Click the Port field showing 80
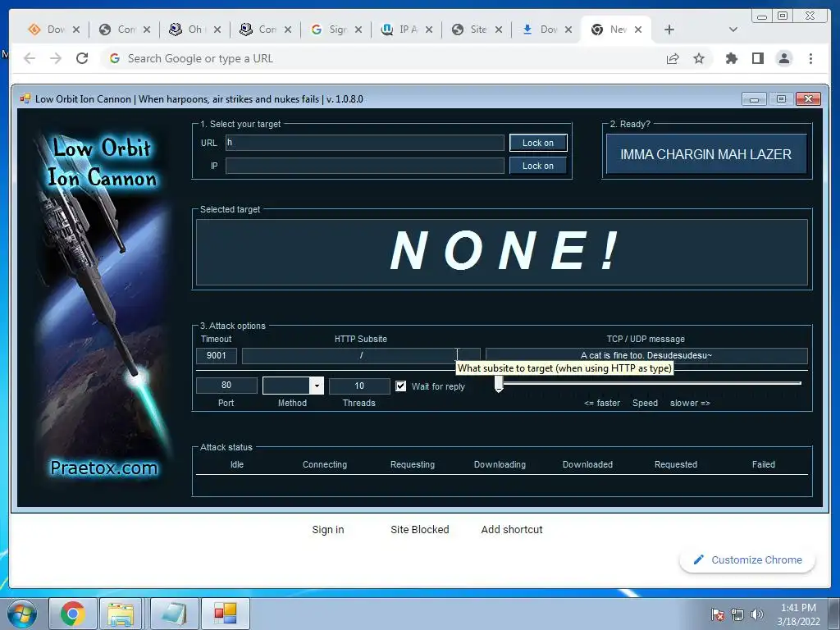 coord(226,386)
